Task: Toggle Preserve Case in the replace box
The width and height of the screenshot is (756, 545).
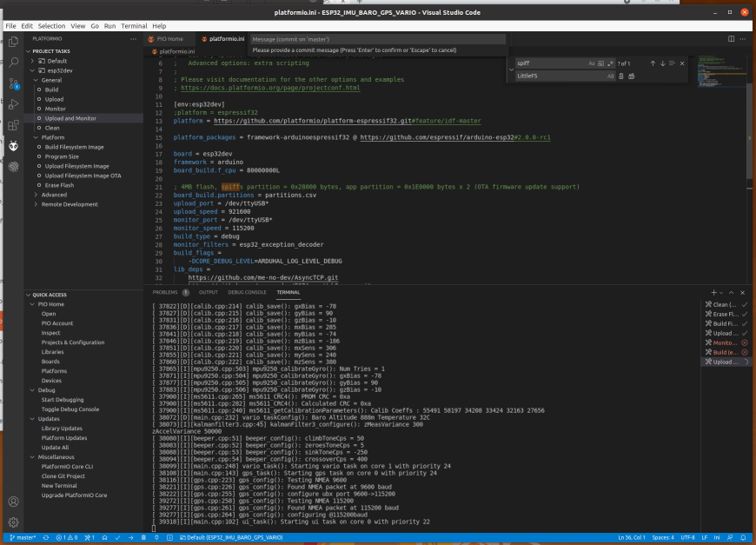Action: click(x=610, y=76)
